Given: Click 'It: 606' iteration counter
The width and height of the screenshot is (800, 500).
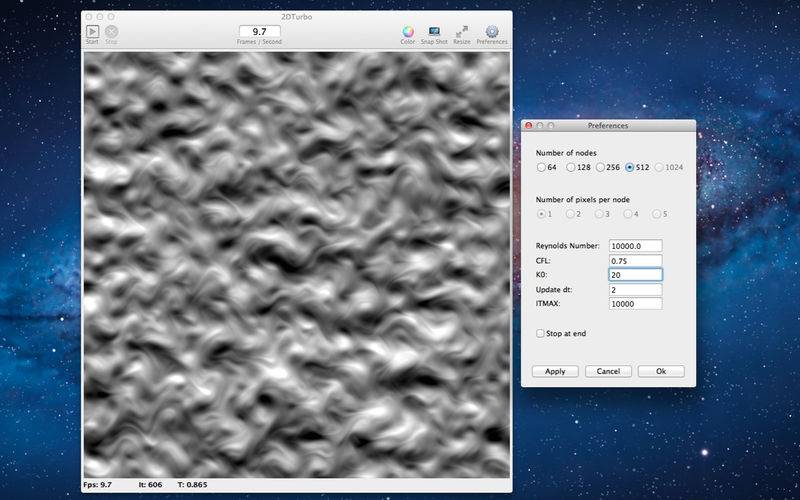Looking at the screenshot, I should (151, 485).
